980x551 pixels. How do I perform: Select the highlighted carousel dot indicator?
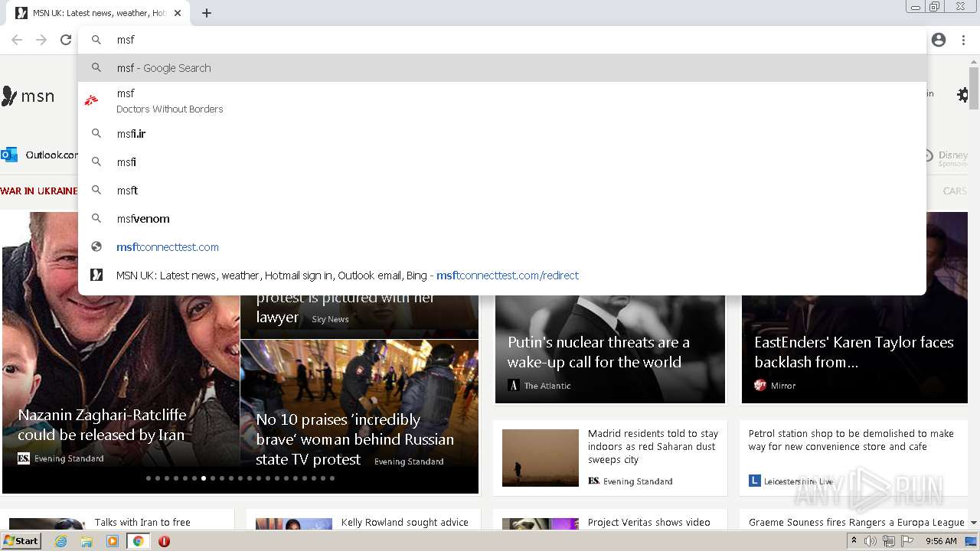pos(204,478)
